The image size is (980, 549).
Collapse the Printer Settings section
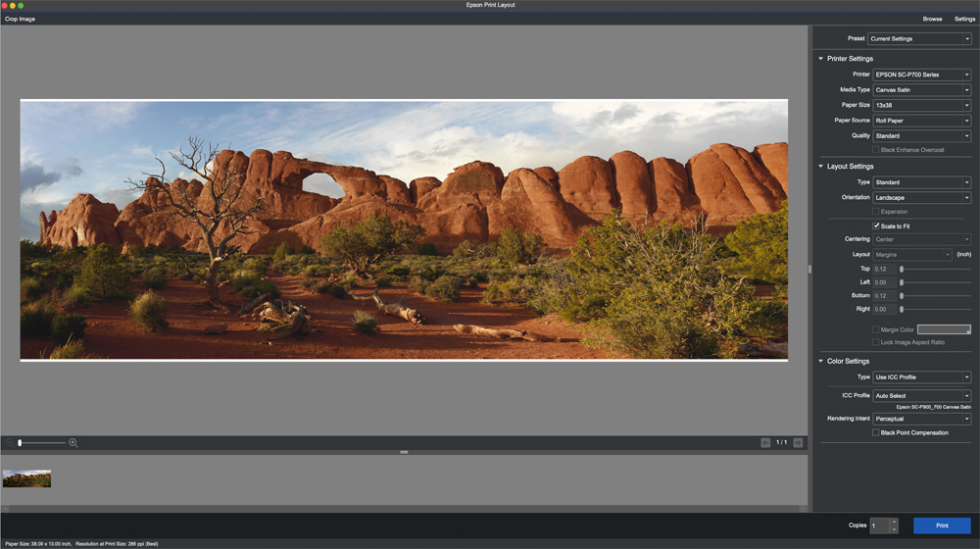click(x=821, y=59)
